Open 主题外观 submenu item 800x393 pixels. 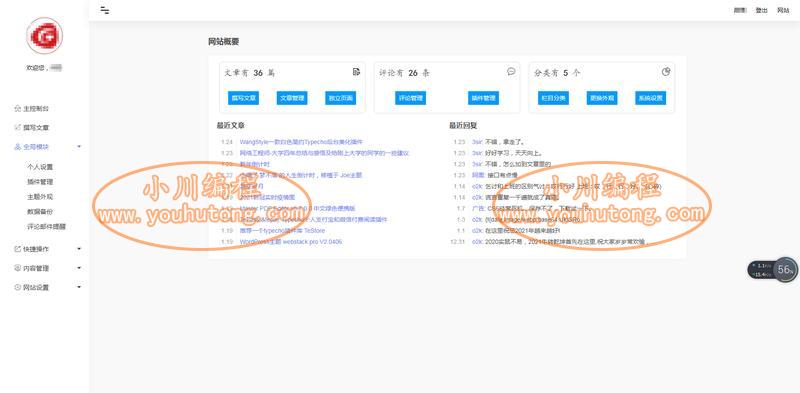40,196
